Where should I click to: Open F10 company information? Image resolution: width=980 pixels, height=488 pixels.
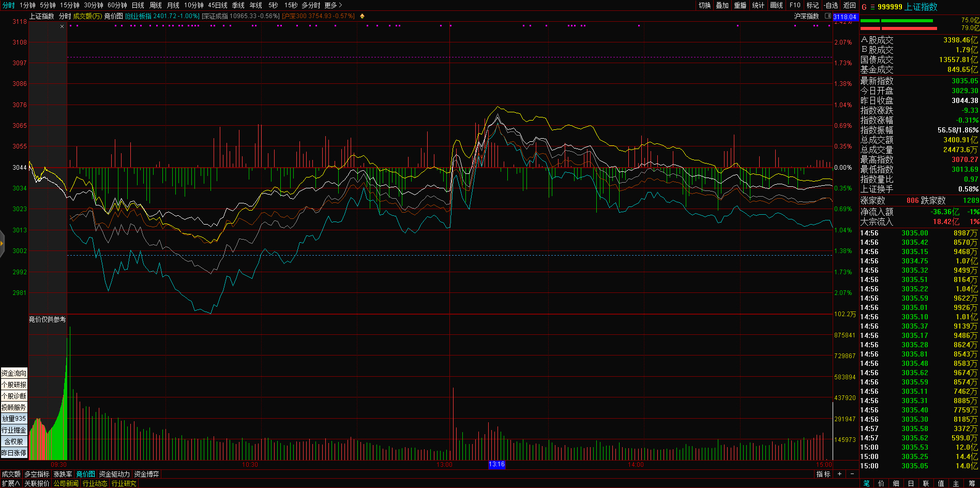pyautogui.click(x=795, y=5)
